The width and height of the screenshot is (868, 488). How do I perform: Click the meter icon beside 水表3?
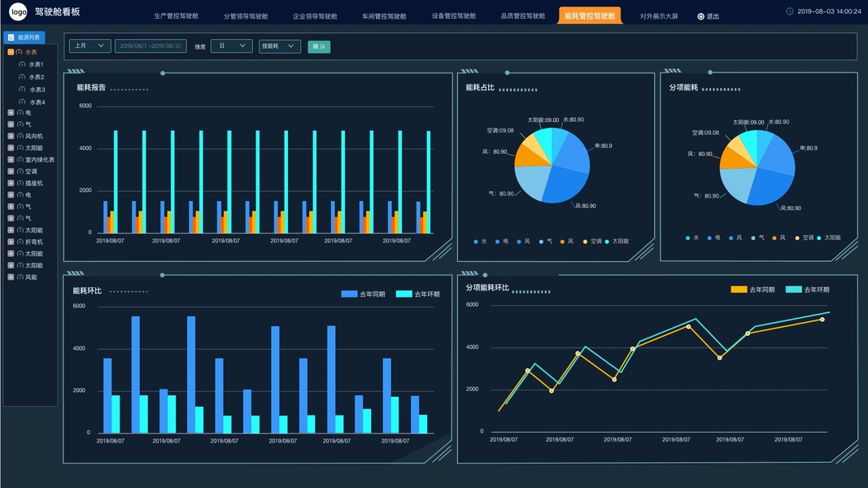pyautogui.click(x=22, y=89)
